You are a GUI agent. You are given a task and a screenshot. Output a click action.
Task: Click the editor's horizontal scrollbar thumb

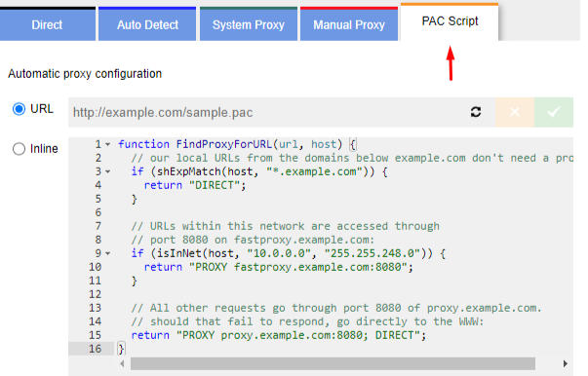tap(333, 363)
